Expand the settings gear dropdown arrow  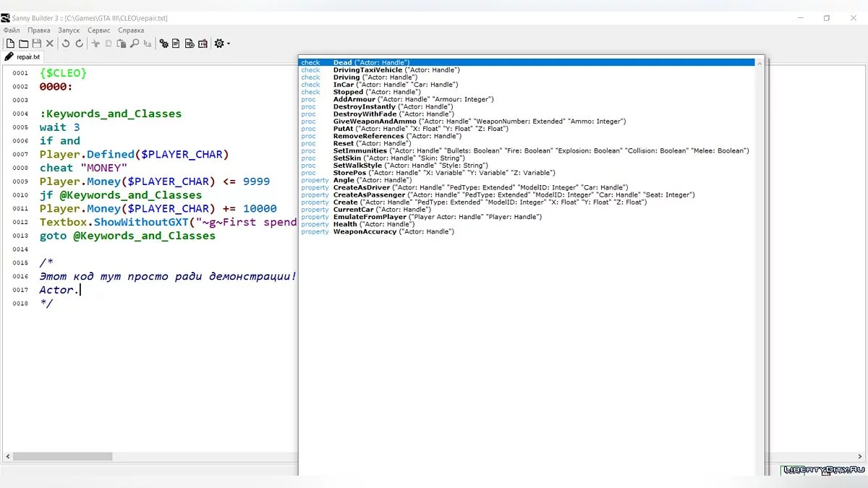click(229, 44)
